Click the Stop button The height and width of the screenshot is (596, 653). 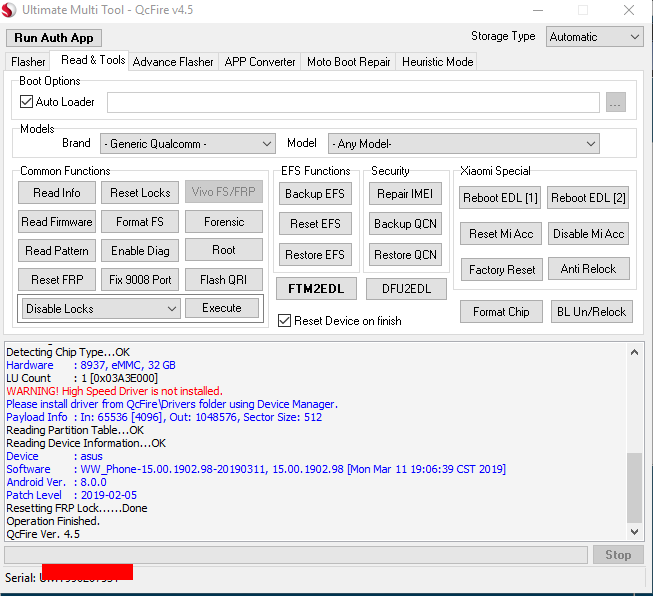[618, 555]
